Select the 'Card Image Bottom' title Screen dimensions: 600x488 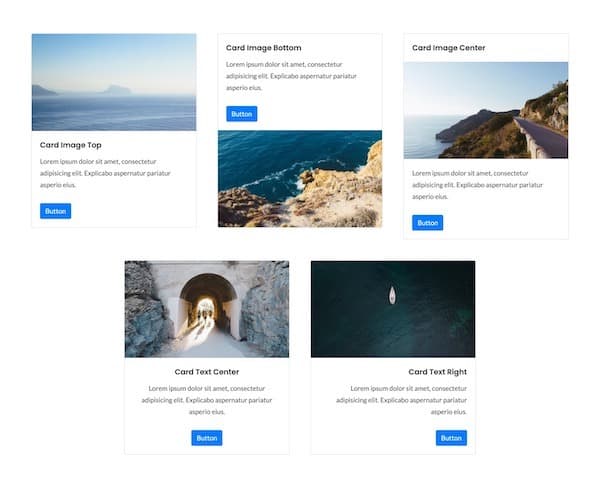coord(263,48)
